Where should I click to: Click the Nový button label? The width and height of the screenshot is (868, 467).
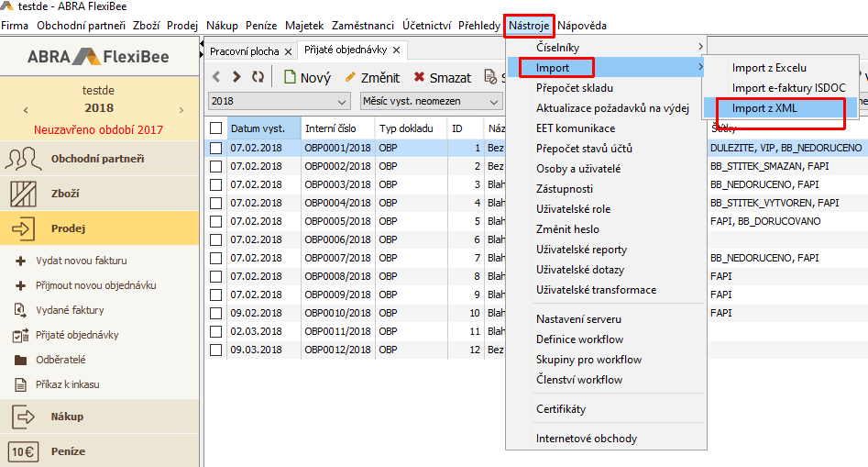tap(315, 78)
